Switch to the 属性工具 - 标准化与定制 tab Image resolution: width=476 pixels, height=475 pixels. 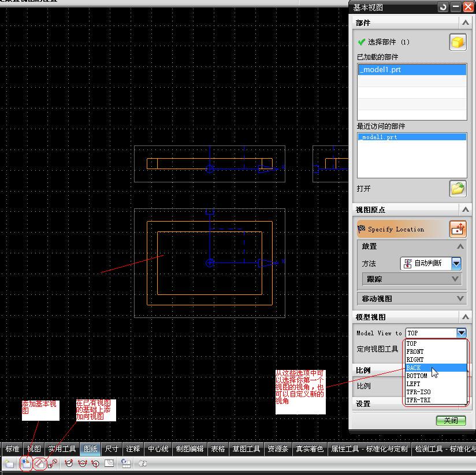click(x=369, y=448)
